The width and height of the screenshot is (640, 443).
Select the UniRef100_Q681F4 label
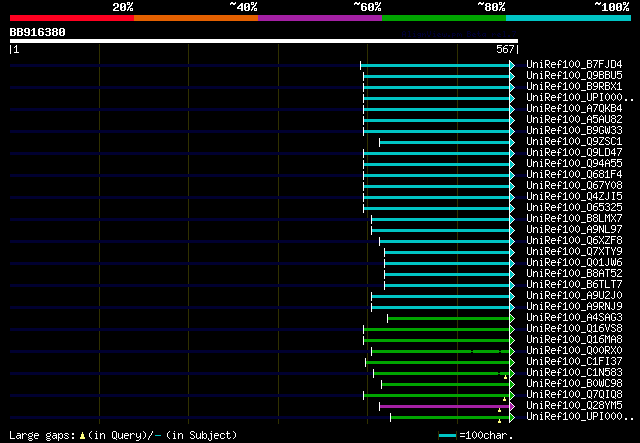click(x=574, y=175)
